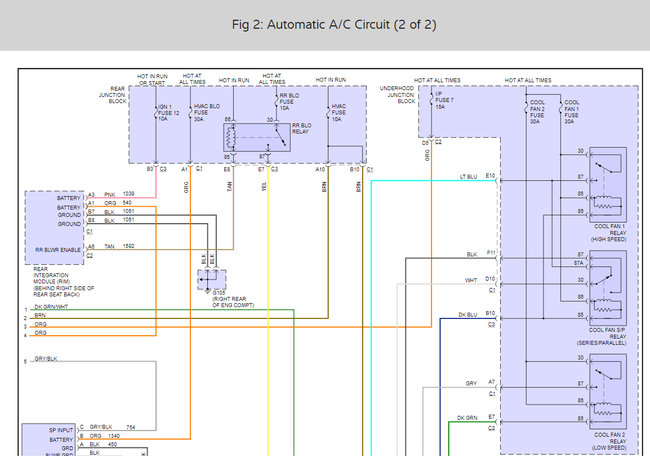Viewport: 650px width, 475px height.
Task: Click the G105 (RIGHT REAR OF ENG COMPT) label
Action: [233, 299]
